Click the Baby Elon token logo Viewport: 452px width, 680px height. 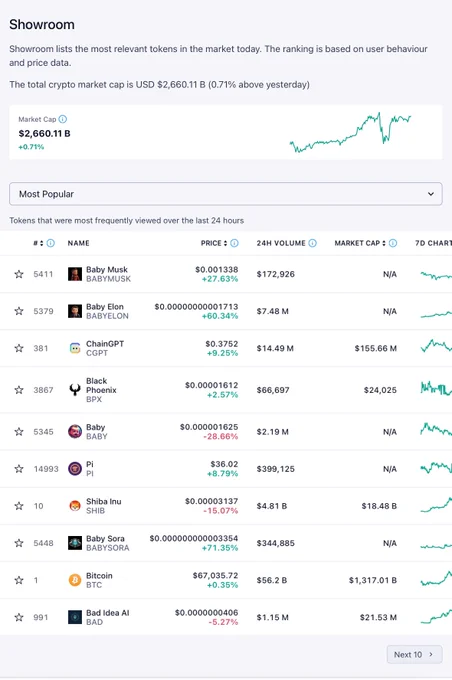tap(75, 311)
